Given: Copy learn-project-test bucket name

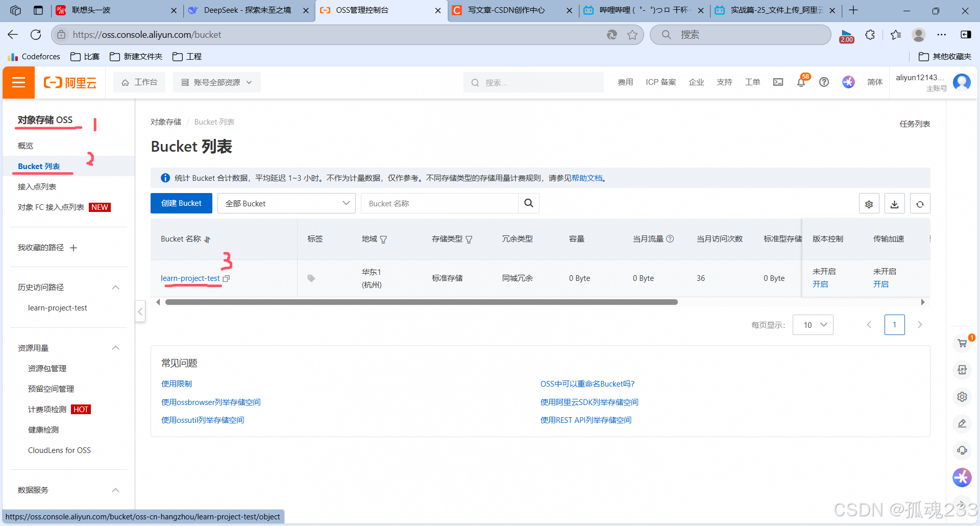Looking at the screenshot, I should click(226, 278).
